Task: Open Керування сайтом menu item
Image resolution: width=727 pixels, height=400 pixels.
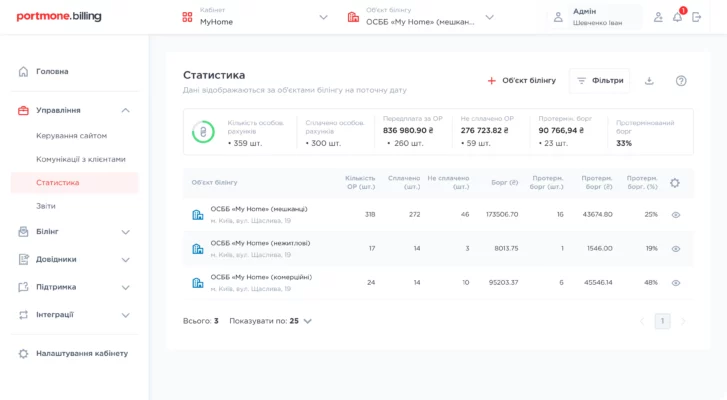Action: [71, 136]
